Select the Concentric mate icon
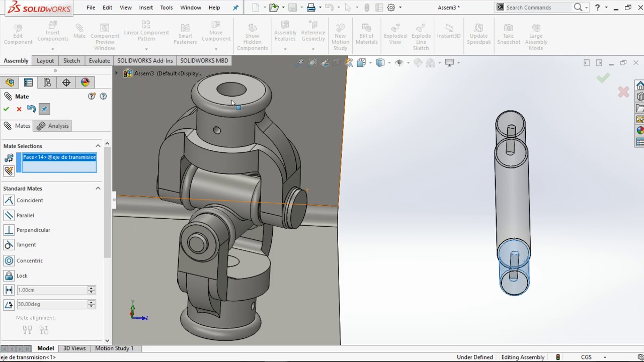The width and height of the screenshot is (644, 362). 9,260
